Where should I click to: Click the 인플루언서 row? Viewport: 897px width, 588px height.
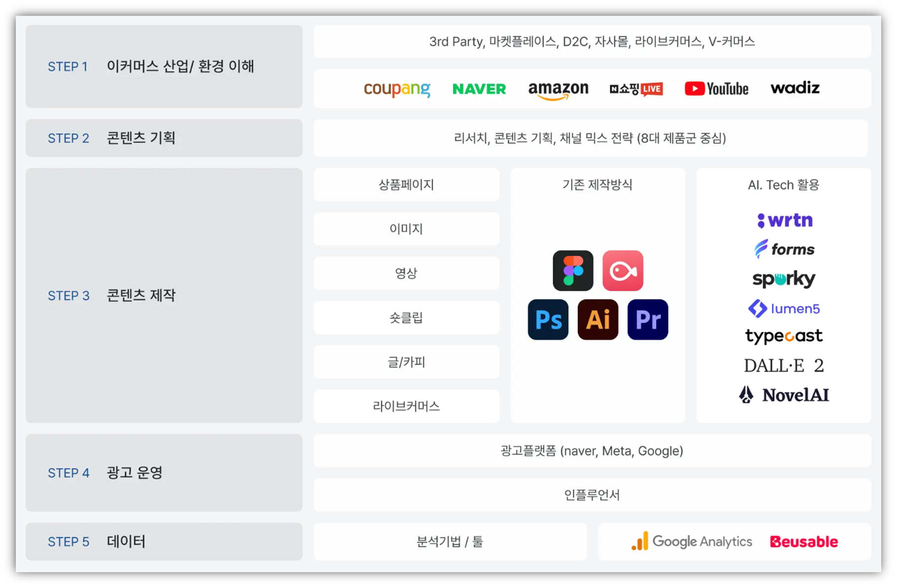[592, 495]
